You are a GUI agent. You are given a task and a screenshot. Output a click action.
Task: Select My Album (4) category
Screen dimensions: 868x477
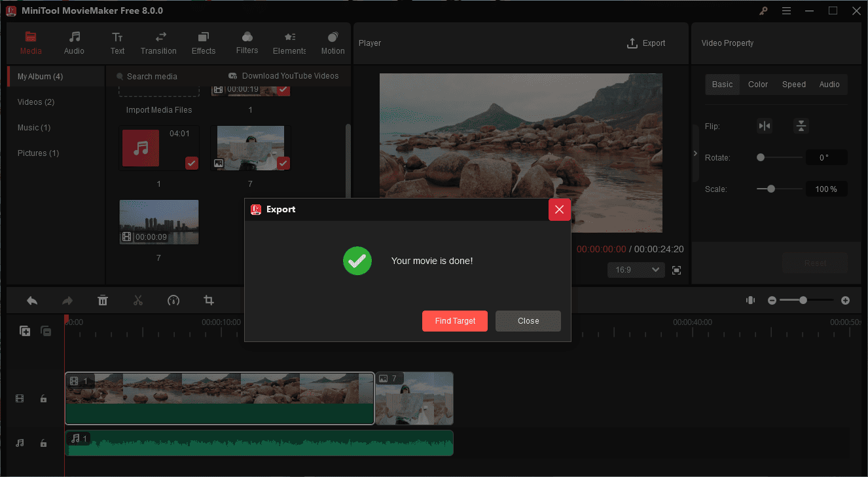click(56, 77)
